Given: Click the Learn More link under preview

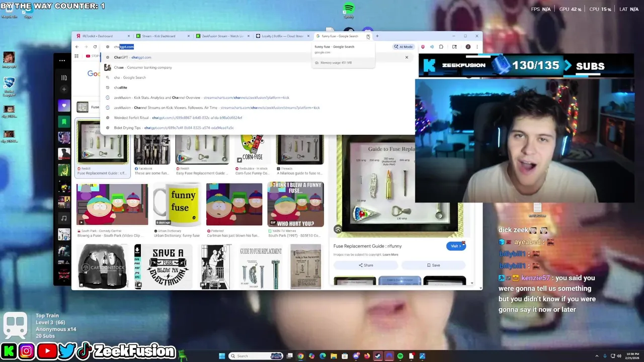Looking at the screenshot, I should click(x=390, y=254).
